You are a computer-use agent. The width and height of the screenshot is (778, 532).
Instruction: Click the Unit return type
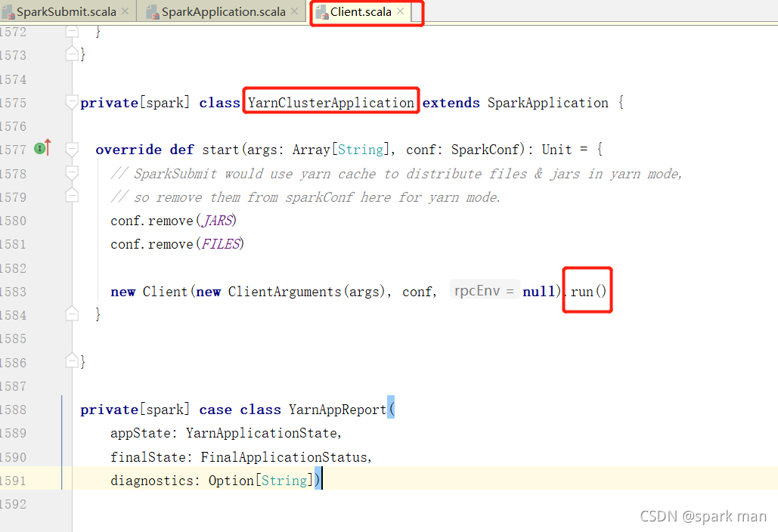pyautogui.click(x=556, y=149)
